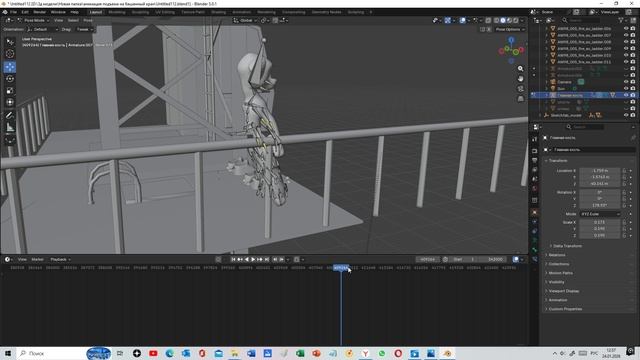Toggle auto keying in timeline
This screenshot has height=360, width=640.
(x=218, y=259)
